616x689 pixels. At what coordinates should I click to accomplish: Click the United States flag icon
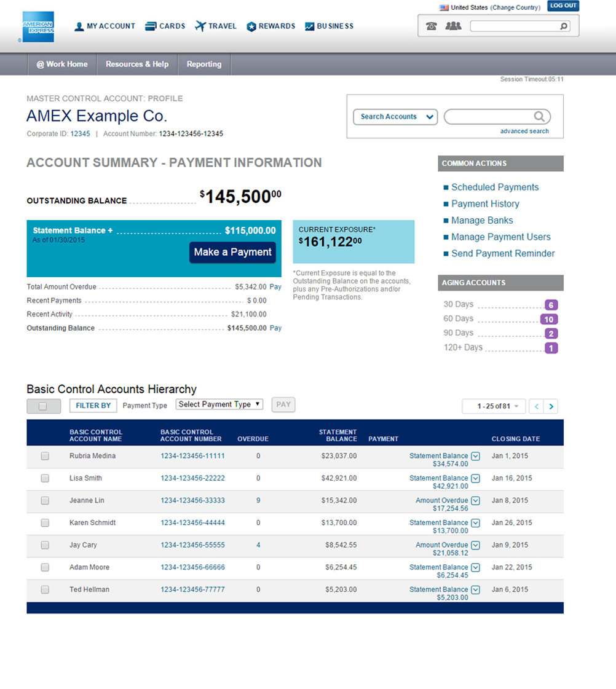444,7
